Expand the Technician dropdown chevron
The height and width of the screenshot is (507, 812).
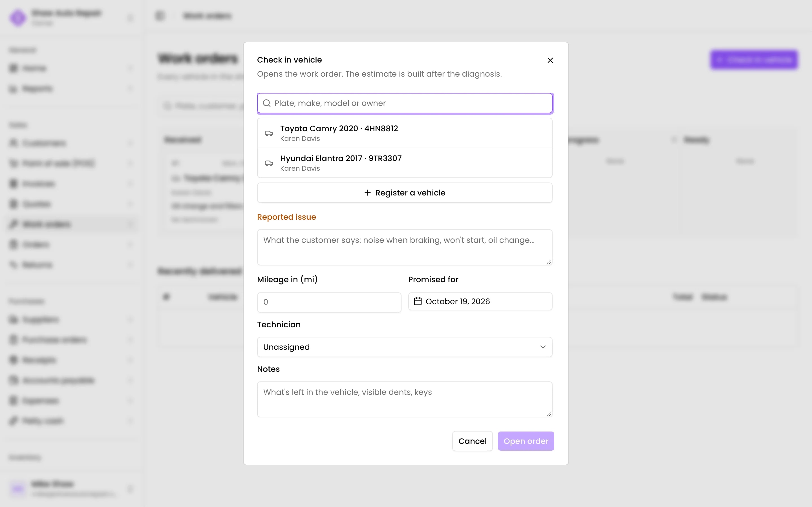543,347
